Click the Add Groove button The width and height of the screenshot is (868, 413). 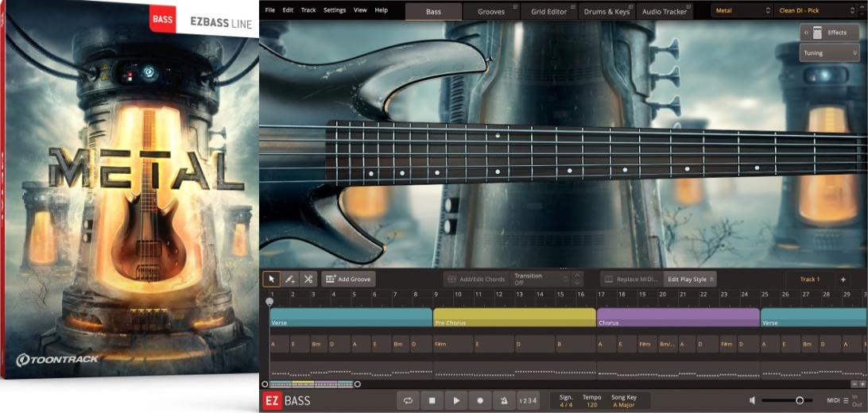[x=349, y=280]
